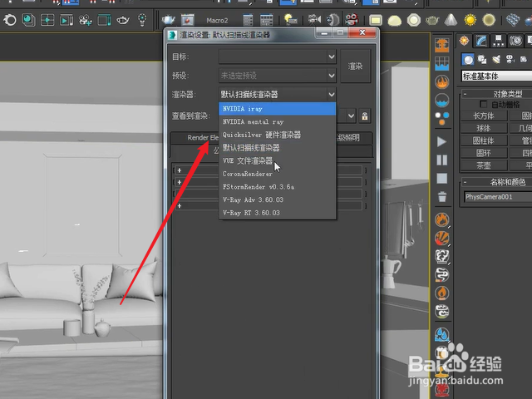
Task: Select Cameras category icon
Action: click(510, 60)
